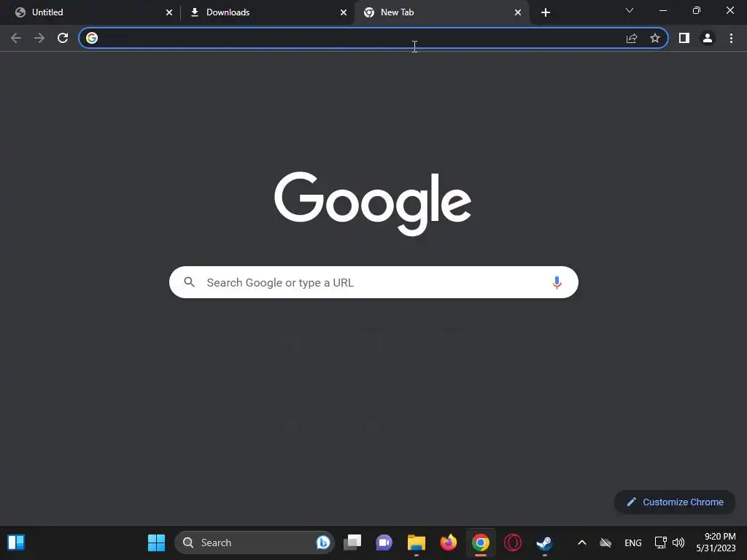Click the Customize Chrome button

[675, 502]
